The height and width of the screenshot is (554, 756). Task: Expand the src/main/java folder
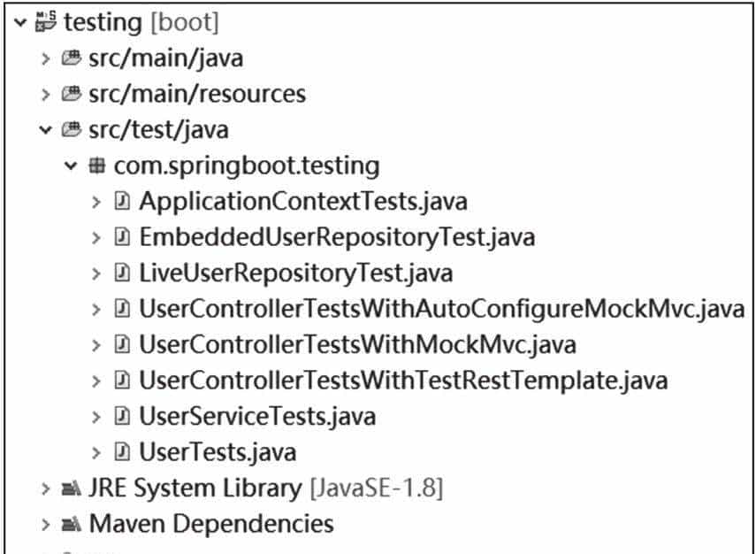[x=46, y=59]
